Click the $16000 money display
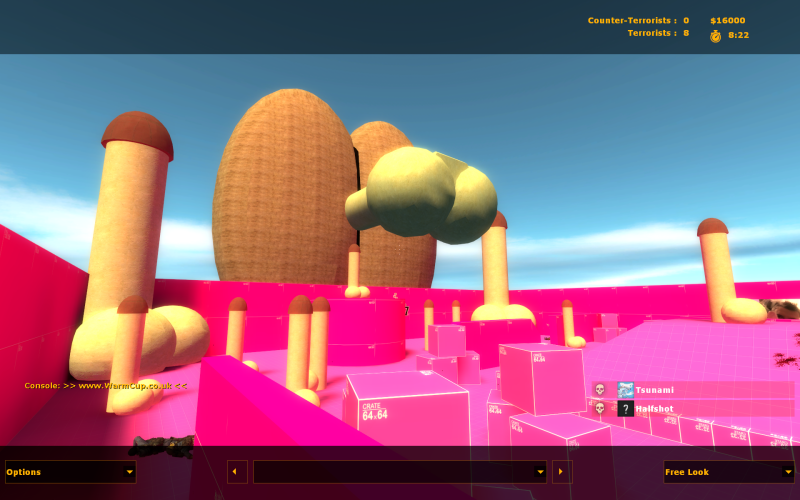 [727, 20]
